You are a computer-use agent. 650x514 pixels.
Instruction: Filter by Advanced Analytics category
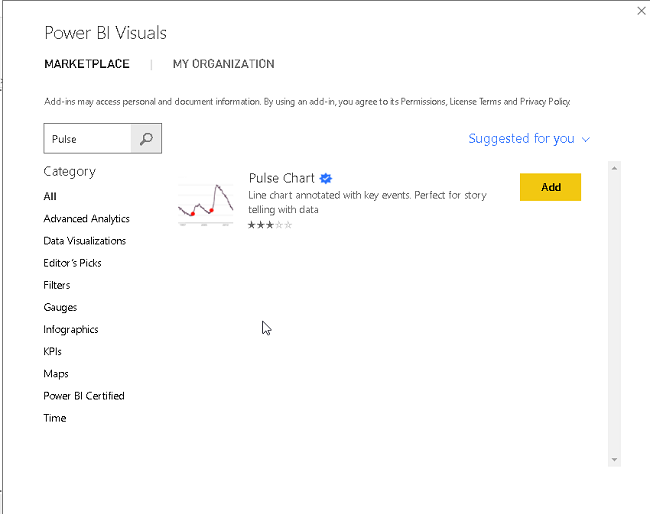pyautogui.click(x=86, y=219)
